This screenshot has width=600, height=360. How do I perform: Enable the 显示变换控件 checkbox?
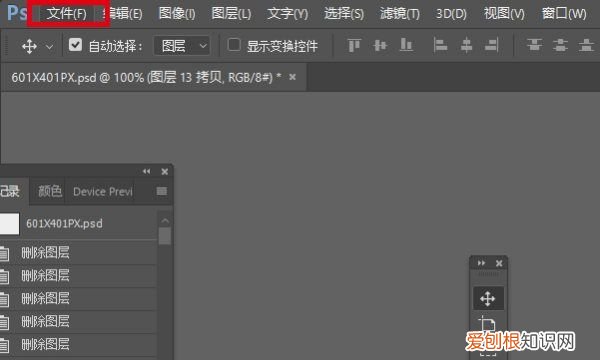[x=234, y=45]
